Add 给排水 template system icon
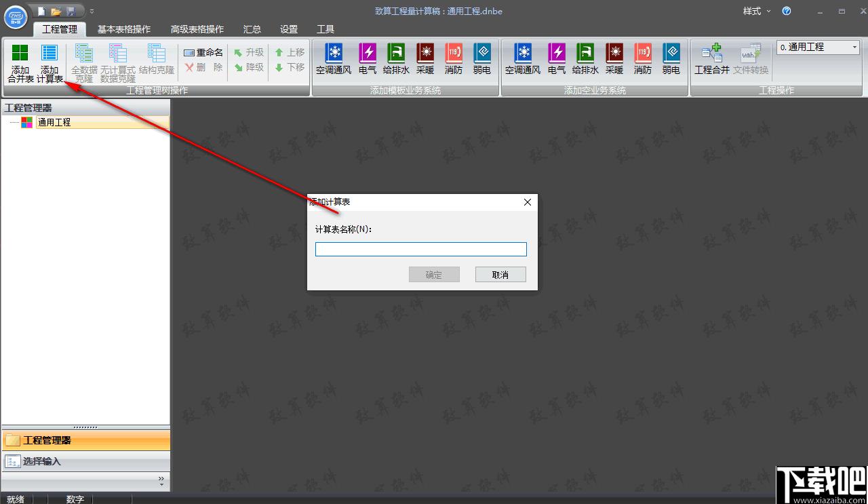Image resolution: width=868 pixels, height=504 pixels. click(x=396, y=53)
